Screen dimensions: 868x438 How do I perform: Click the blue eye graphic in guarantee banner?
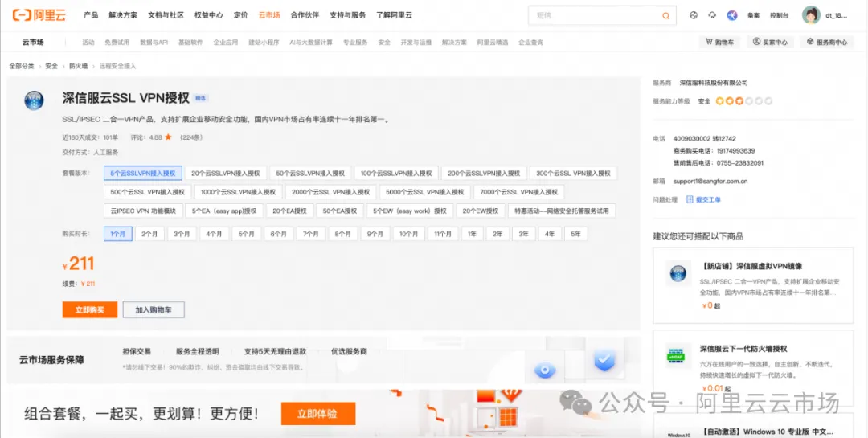pyautogui.click(x=545, y=371)
